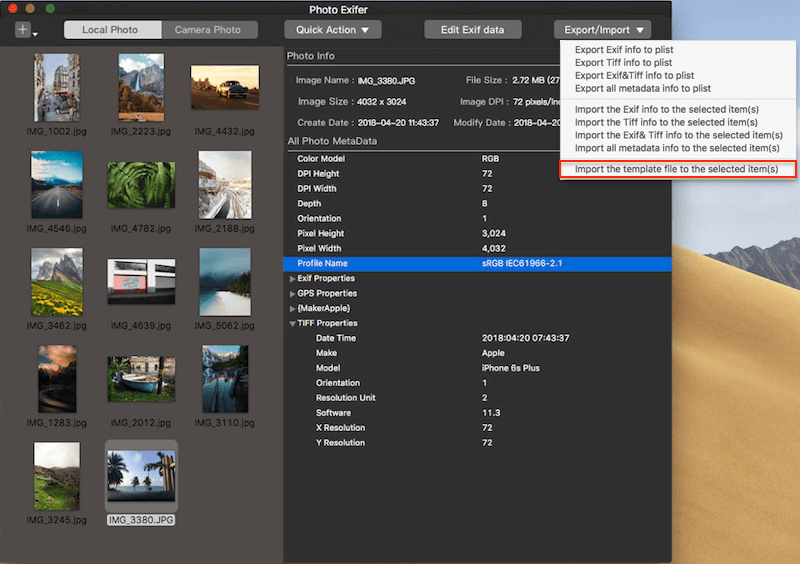Select the IMG_1002.jpg thumbnail

[57, 88]
